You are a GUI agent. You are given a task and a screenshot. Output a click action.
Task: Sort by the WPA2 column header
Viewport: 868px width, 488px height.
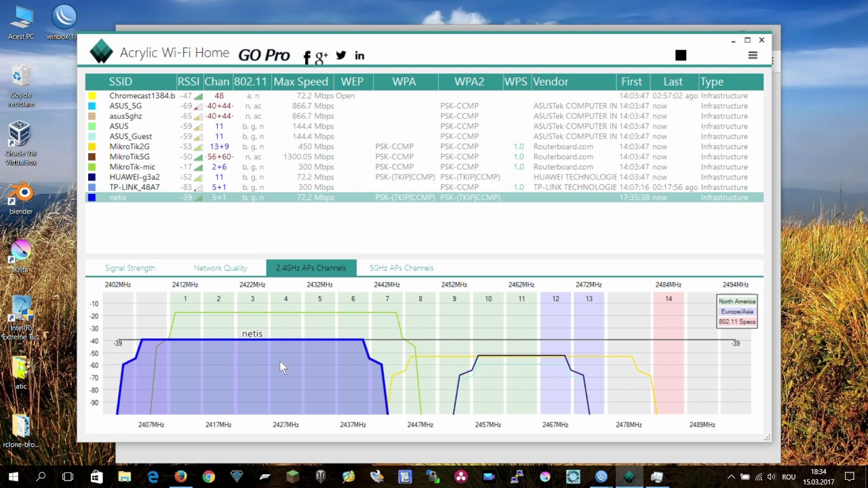click(x=469, y=81)
